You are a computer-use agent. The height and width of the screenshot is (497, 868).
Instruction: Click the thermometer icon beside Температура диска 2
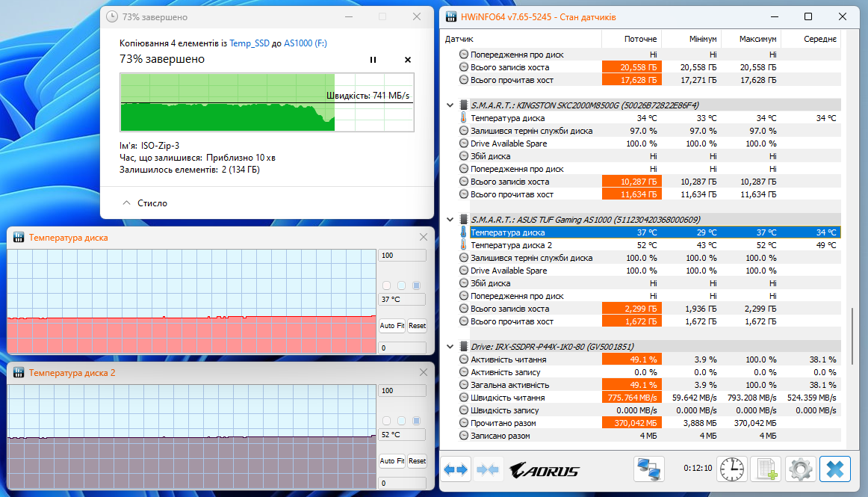coord(463,245)
